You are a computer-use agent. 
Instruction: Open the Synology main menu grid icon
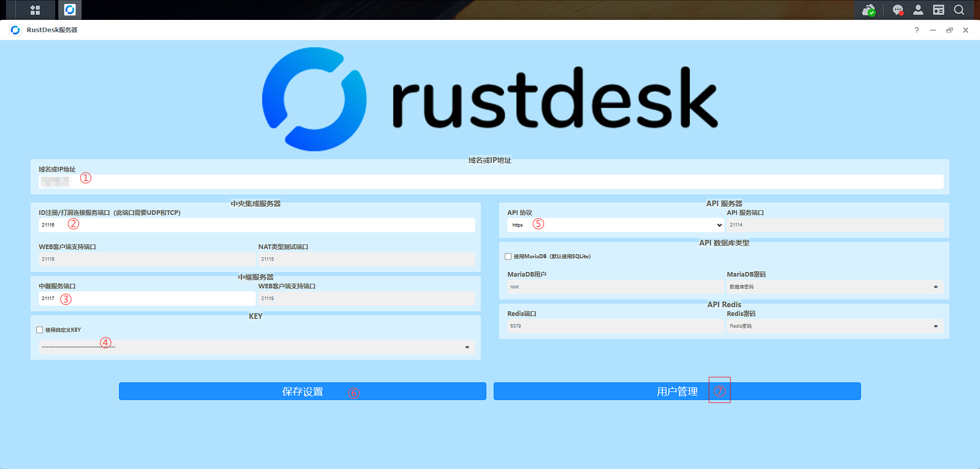tap(35, 10)
